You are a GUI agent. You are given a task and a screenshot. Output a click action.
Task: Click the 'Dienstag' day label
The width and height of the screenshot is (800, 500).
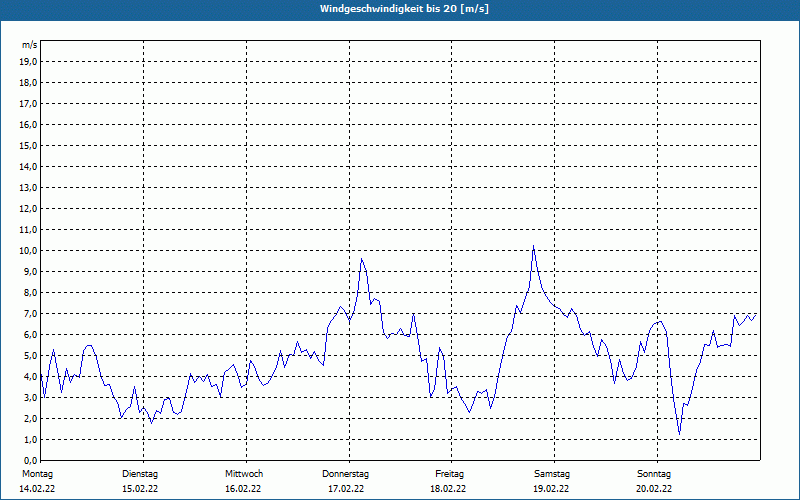click(140, 474)
